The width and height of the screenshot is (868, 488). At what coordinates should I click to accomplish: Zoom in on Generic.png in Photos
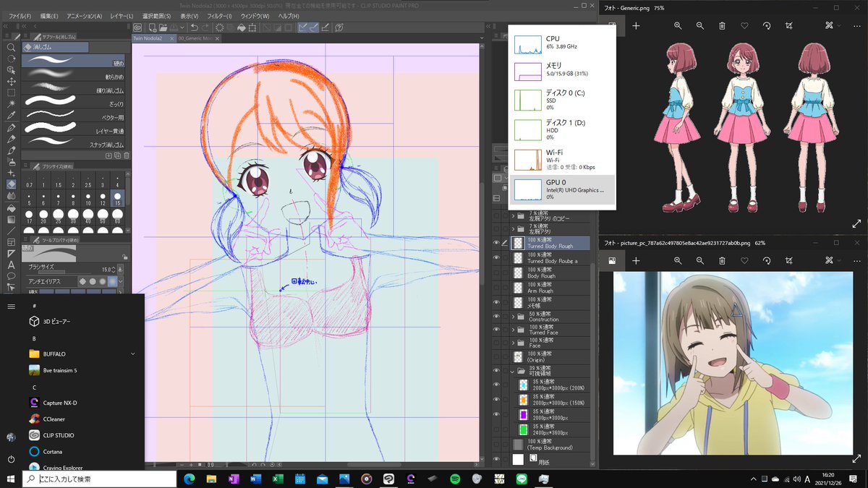pyautogui.click(x=678, y=25)
